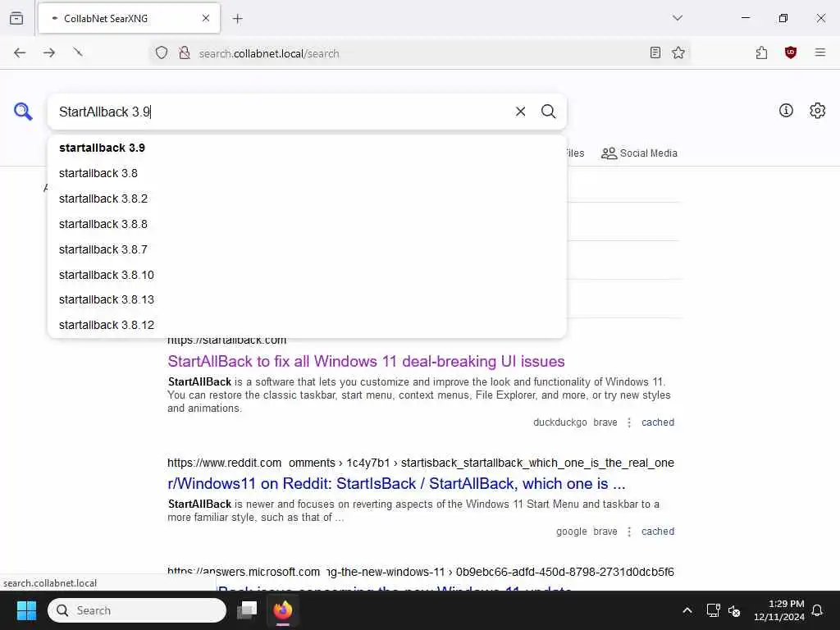840x630 pixels.
Task: Choose suggestion startallback 3.8.10
Action: 307,274
